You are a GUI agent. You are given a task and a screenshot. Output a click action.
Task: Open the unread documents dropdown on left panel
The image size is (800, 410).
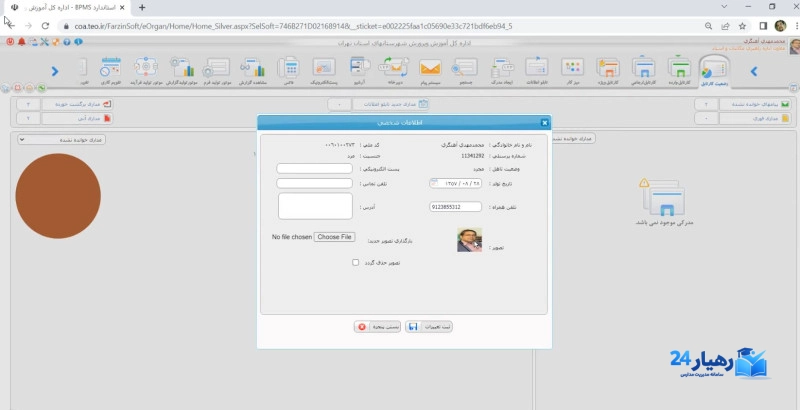tap(61, 139)
